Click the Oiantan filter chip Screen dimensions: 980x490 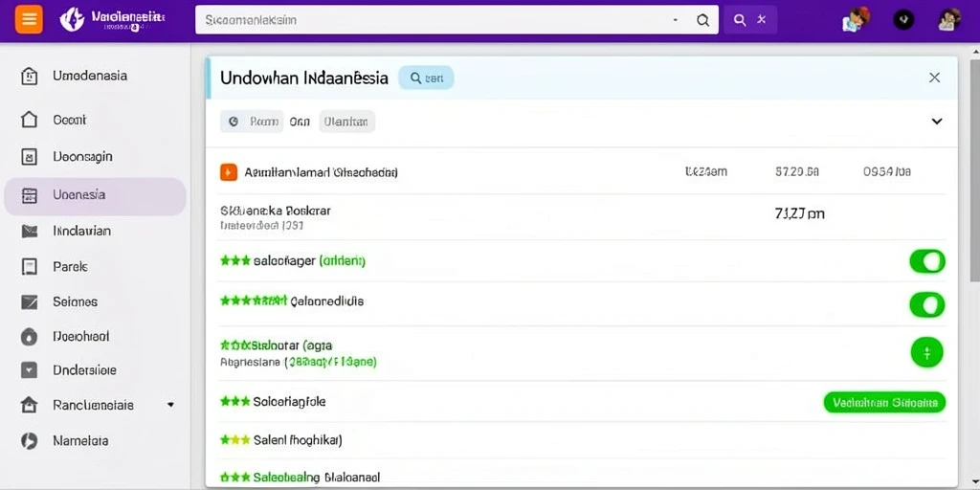(346, 122)
